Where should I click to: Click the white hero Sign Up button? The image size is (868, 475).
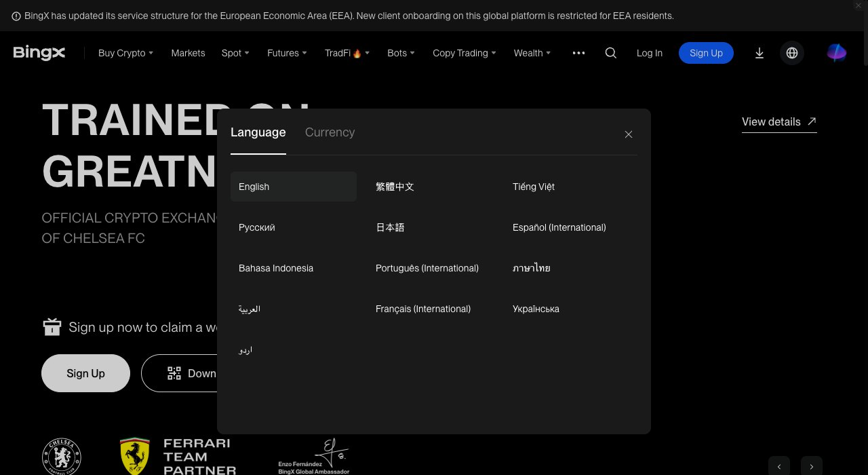(x=85, y=373)
